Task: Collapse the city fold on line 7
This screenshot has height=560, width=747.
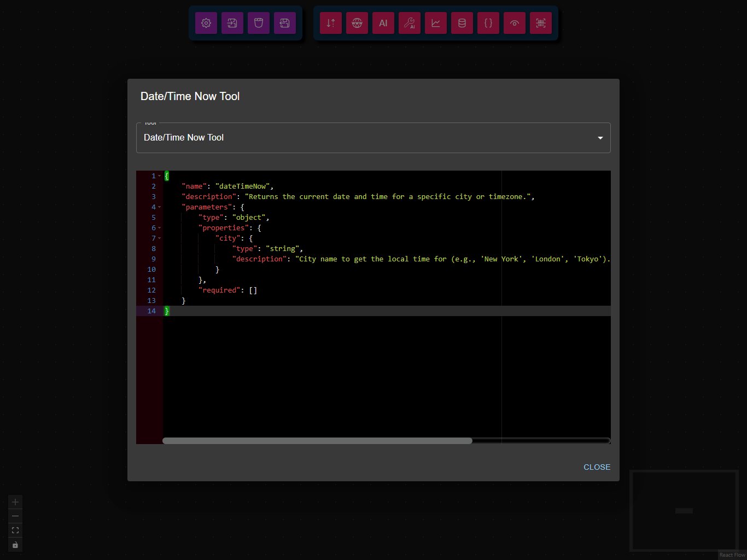Action: [x=159, y=238]
